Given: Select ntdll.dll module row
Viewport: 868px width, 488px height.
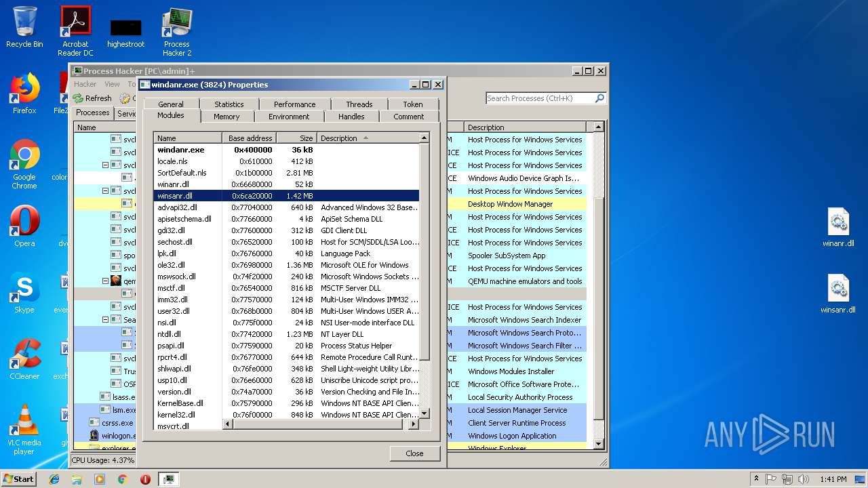Looking at the screenshot, I should pyautogui.click(x=287, y=334).
